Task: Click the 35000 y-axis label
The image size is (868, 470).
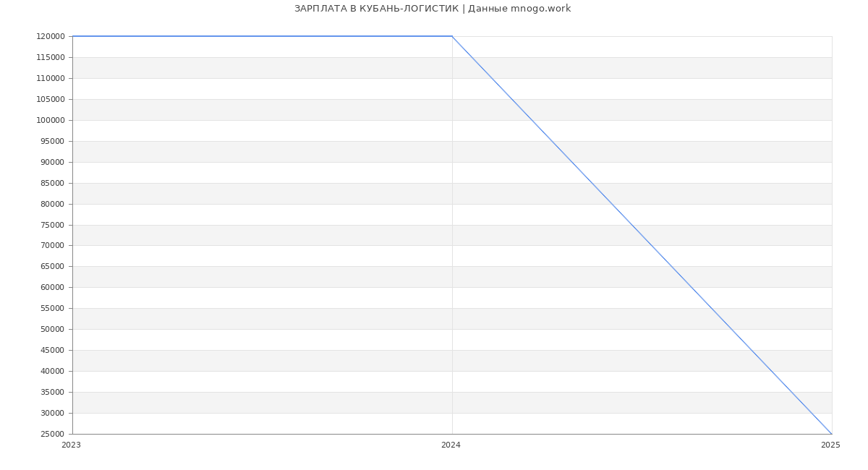Action: 52,392
